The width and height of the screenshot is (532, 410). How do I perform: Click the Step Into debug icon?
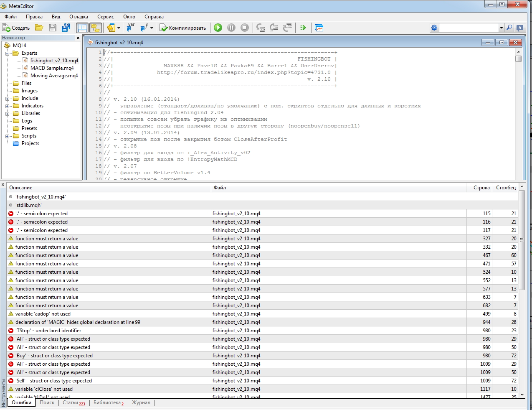point(261,28)
